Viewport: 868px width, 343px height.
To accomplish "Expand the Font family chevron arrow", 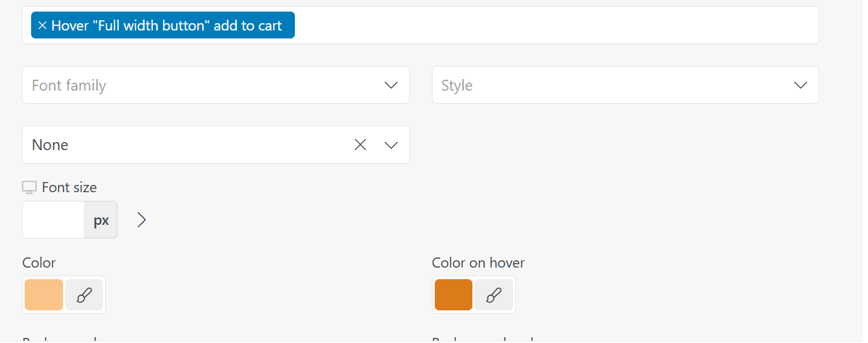I will pos(391,85).
